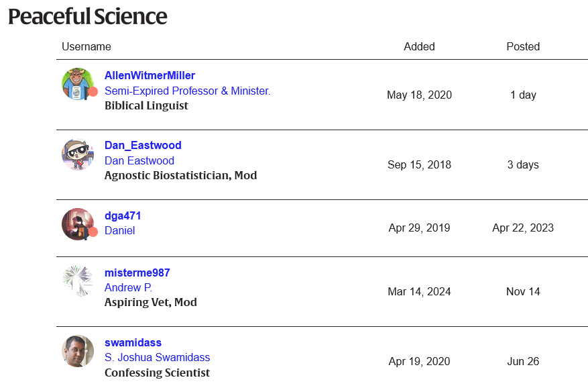Open the AllenWitmerMiller username link

click(x=150, y=75)
